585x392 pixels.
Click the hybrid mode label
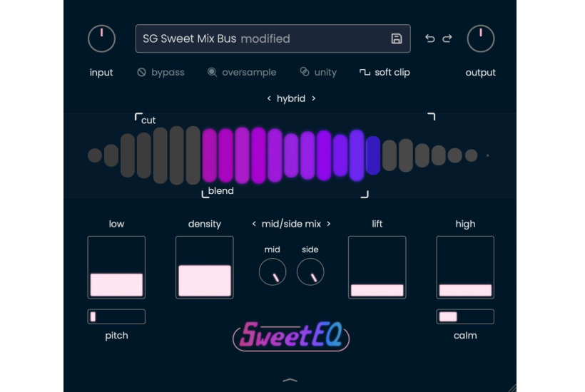pyautogui.click(x=291, y=98)
